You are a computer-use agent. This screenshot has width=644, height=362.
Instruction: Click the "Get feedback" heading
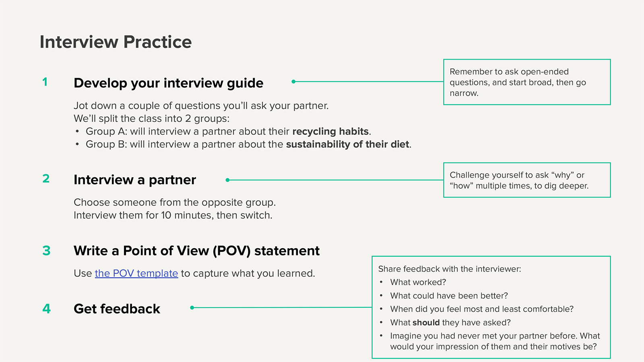pos(117,309)
